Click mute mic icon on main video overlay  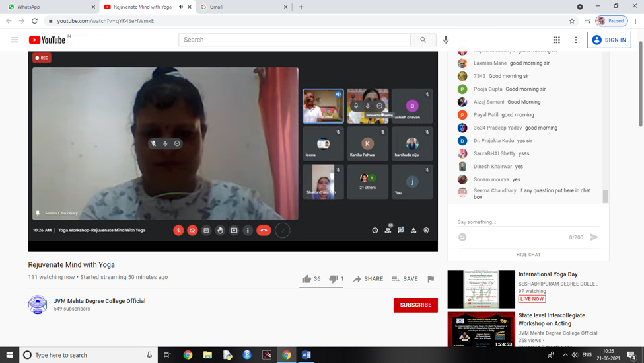pos(165,143)
